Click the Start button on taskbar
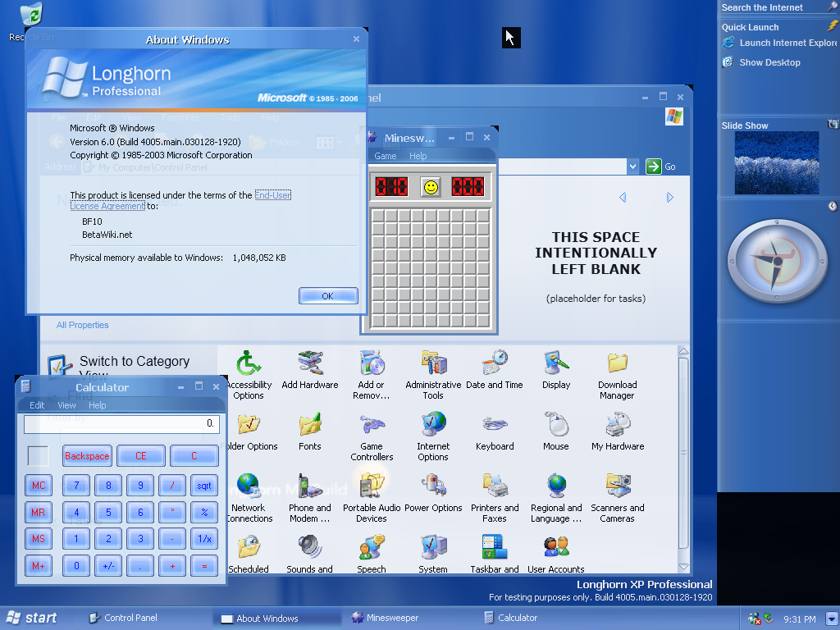Viewport: 840px width, 630px height. click(32, 618)
